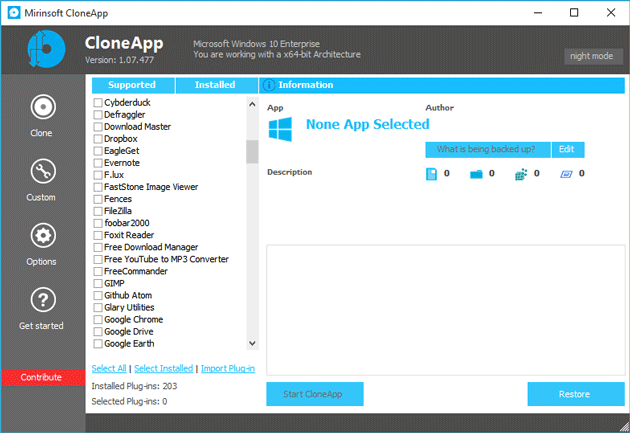Viewport: 630px width, 433px height.
Task: Click the files count icon
Action: point(431,174)
